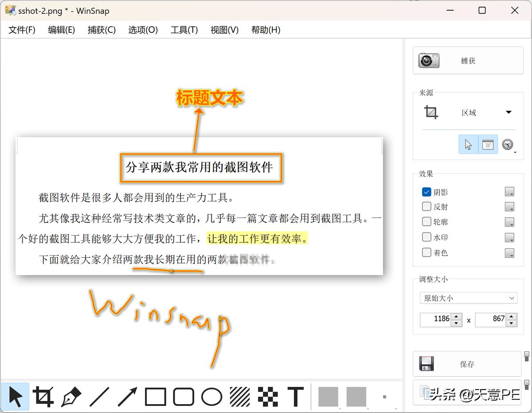This screenshot has width=532, height=413.
Task: Select the text annotation tool
Action: tap(295, 396)
